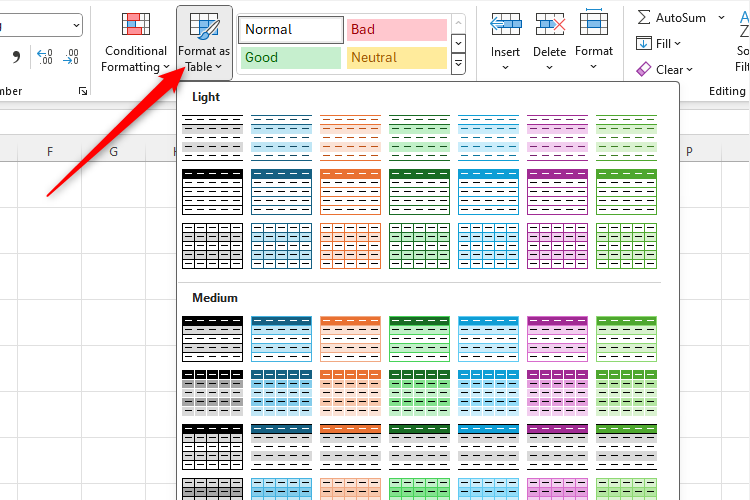The height and width of the screenshot is (500, 750).
Task: Choose Light purple banded style, first row
Action: (x=557, y=138)
